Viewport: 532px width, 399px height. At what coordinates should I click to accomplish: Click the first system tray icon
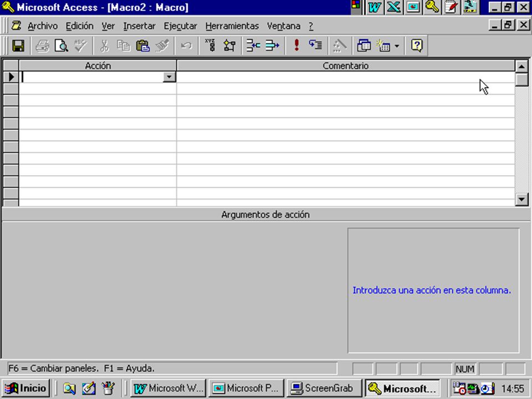pos(459,388)
